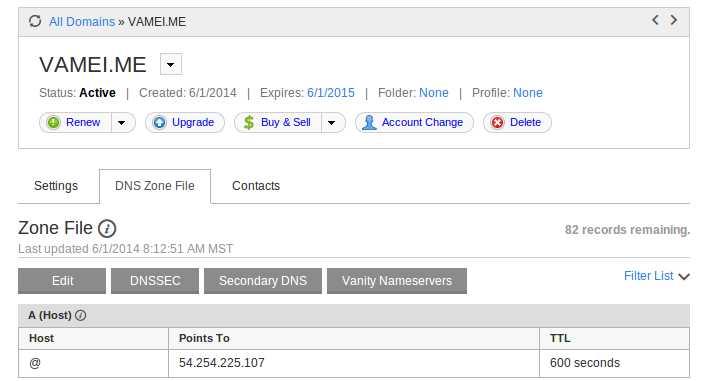Go to previous domain with left arrow

(x=656, y=20)
